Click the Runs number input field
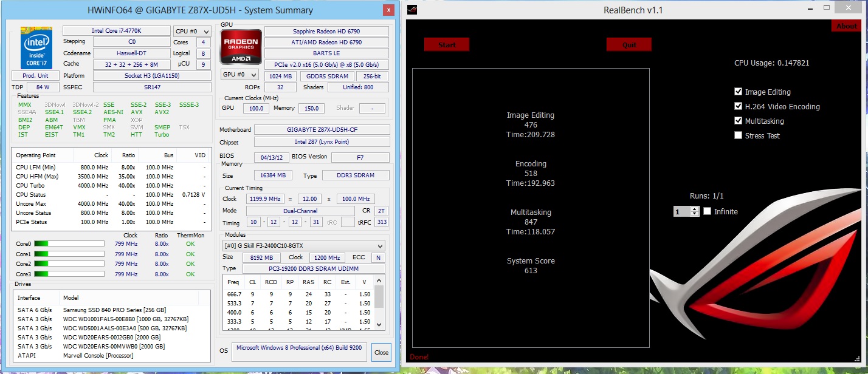 click(x=683, y=211)
